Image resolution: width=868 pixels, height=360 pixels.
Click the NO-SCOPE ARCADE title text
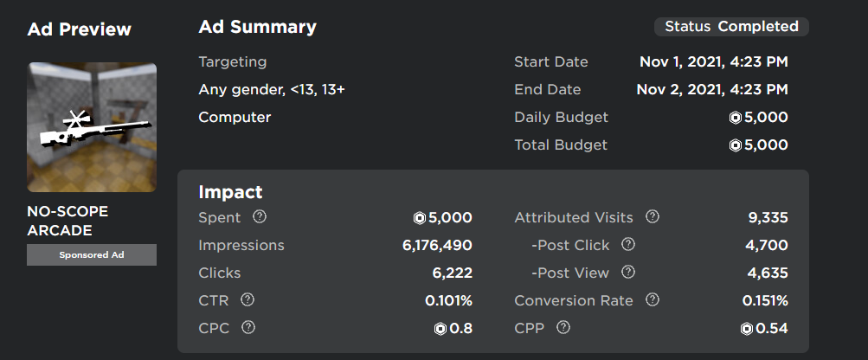(x=68, y=221)
